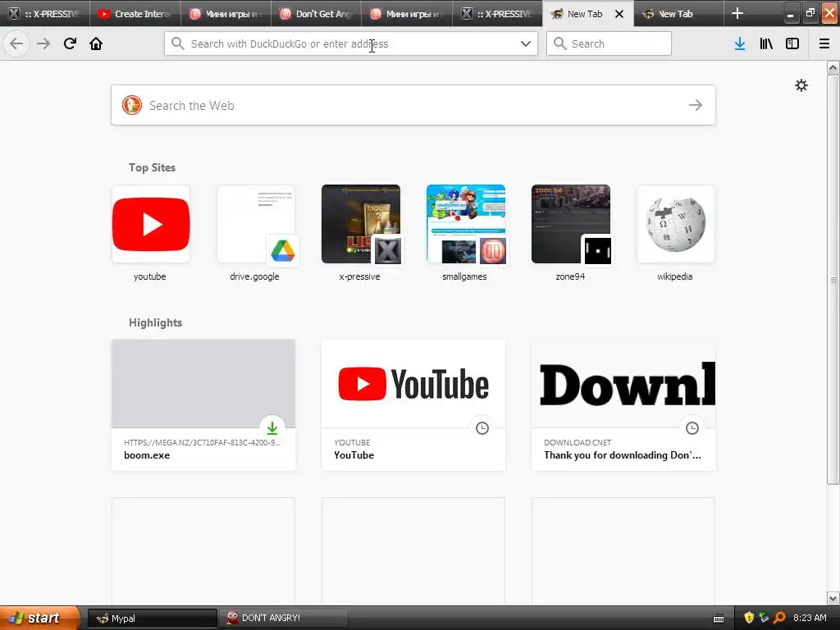Open the downloads arrow in toolbar
This screenshot has height=630, width=840.
[x=740, y=44]
